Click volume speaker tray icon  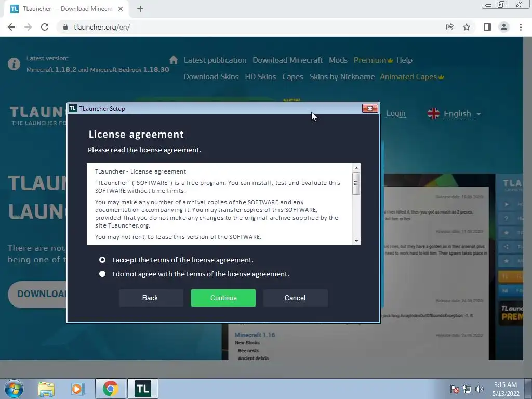(479, 389)
